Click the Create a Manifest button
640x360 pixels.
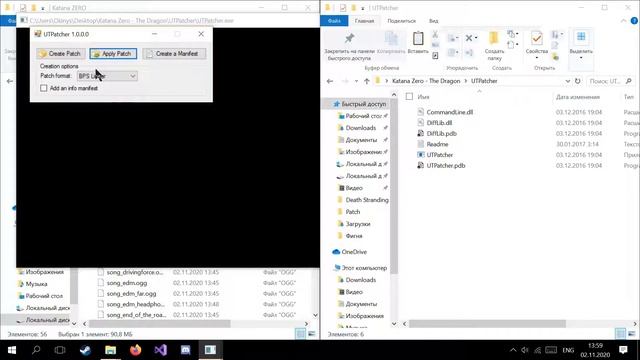pyautogui.click(x=174, y=53)
